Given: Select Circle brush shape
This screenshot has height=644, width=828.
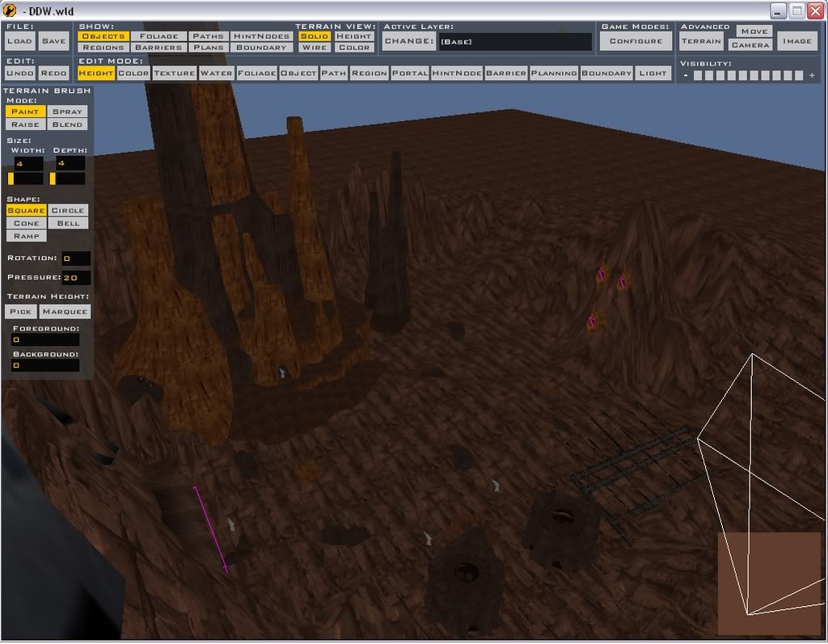Looking at the screenshot, I should coord(68,211).
